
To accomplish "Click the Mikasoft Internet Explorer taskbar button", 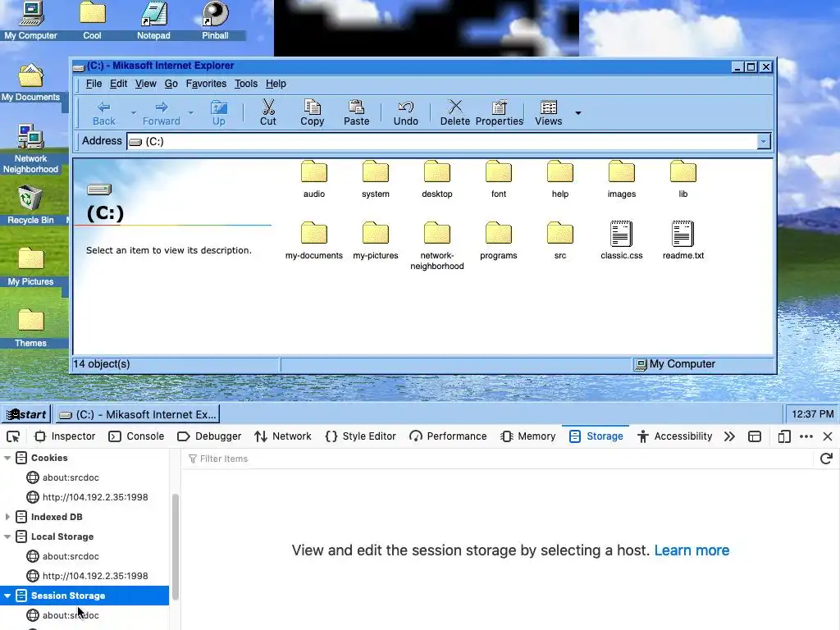I will pyautogui.click(x=138, y=414).
